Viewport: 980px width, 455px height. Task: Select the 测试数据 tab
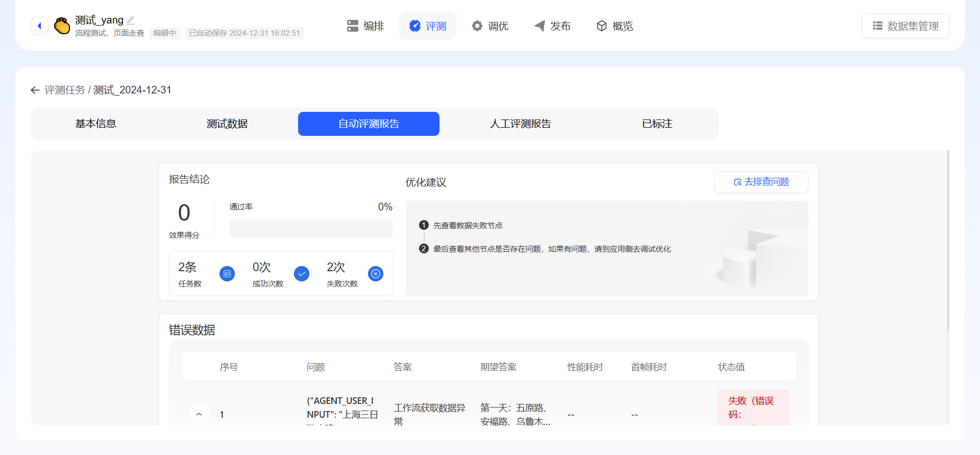pyautogui.click(x=227, y=124)
